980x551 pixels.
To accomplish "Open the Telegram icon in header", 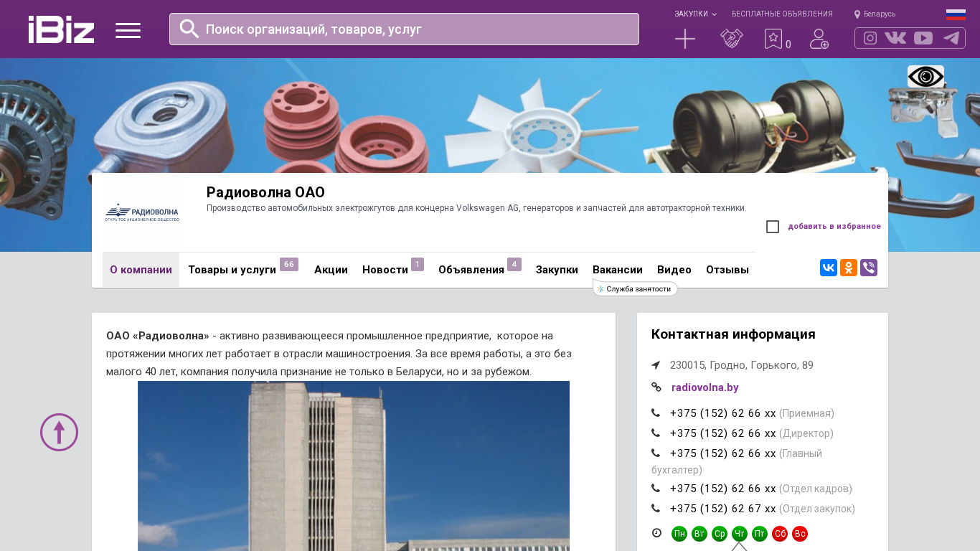I will (951, 38).
